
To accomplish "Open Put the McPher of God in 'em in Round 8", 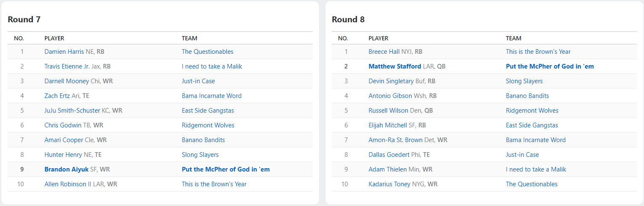I will coord(550,66).
